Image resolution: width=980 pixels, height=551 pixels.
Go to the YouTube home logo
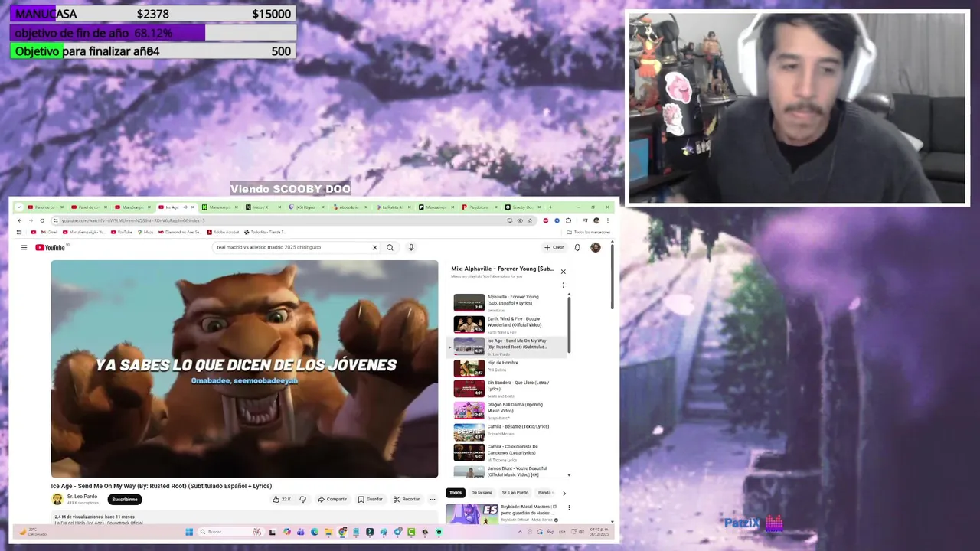tap(51, 247)
